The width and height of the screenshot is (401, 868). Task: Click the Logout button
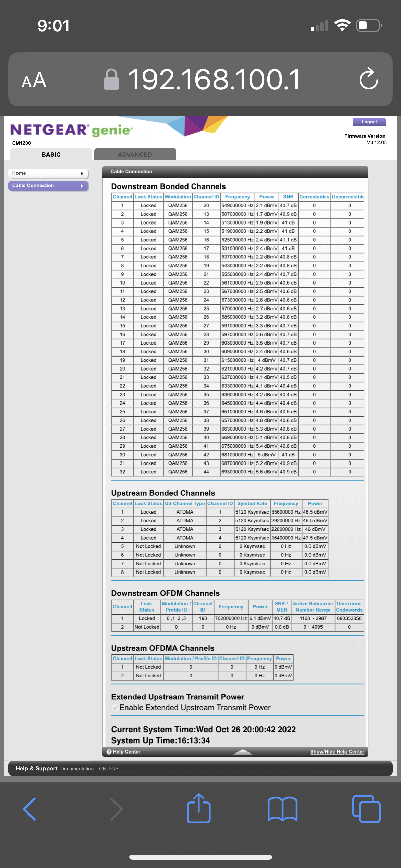pos(369,122)
